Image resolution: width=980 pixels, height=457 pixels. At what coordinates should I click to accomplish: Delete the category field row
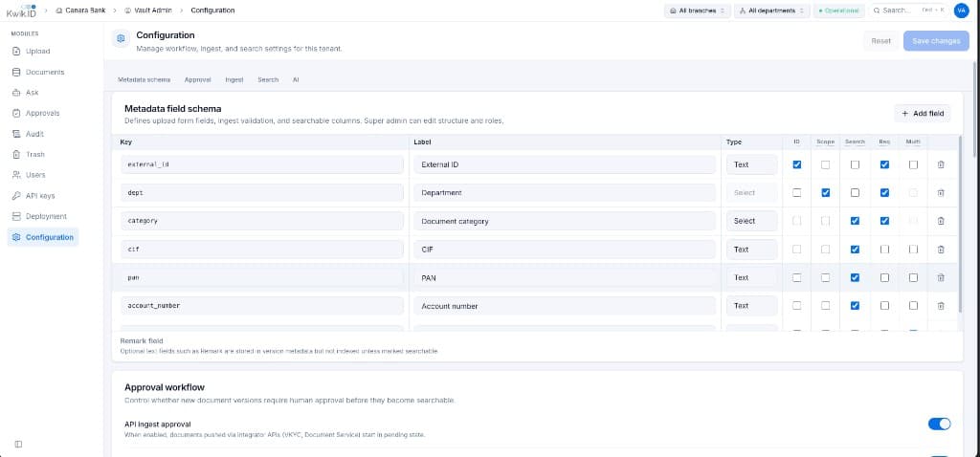point(941,221)
